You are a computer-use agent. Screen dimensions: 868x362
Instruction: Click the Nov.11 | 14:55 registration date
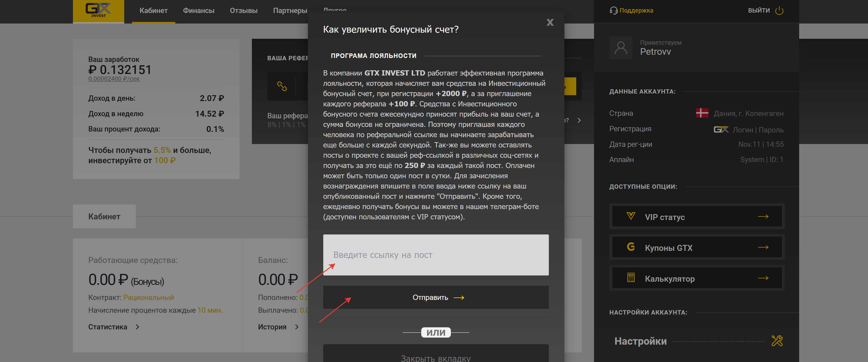point(761,144)
